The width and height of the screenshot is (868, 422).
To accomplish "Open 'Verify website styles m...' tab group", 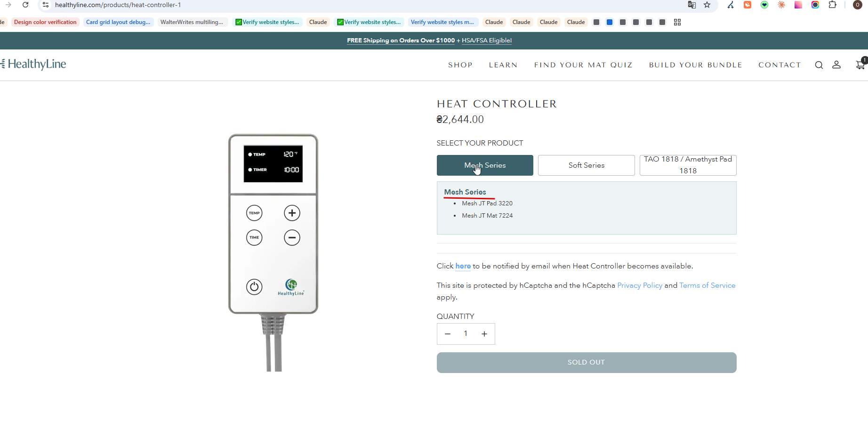I will tap(442, 22).
